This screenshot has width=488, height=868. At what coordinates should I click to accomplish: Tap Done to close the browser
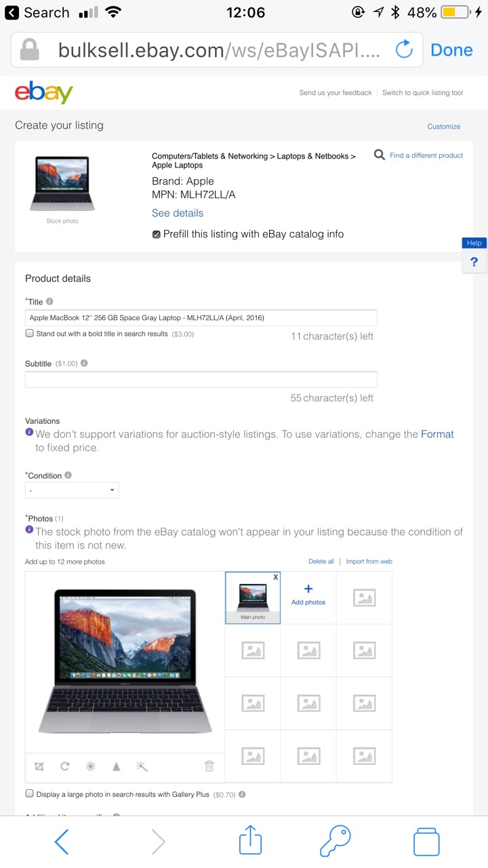[451, 50]
